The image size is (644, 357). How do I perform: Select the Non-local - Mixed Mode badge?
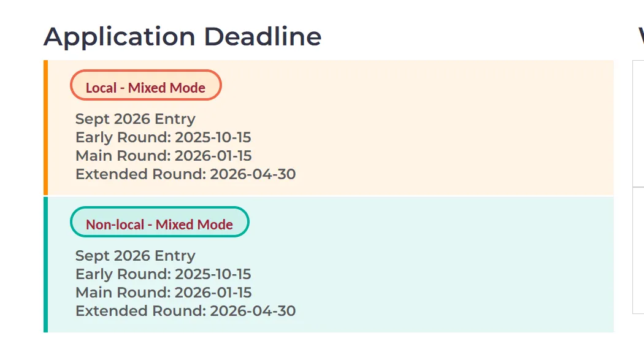(x=159, y=225)
